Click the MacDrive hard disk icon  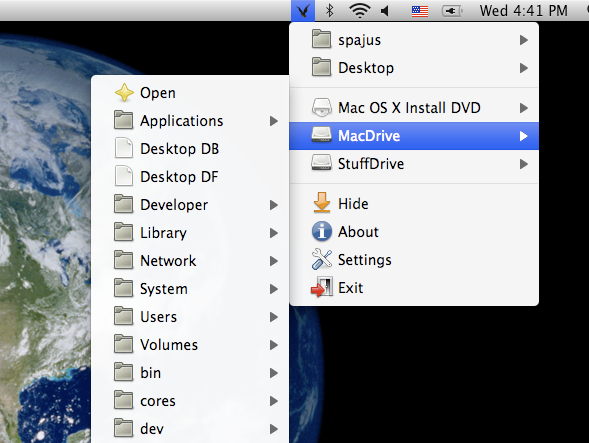click(x=322, y=135)
